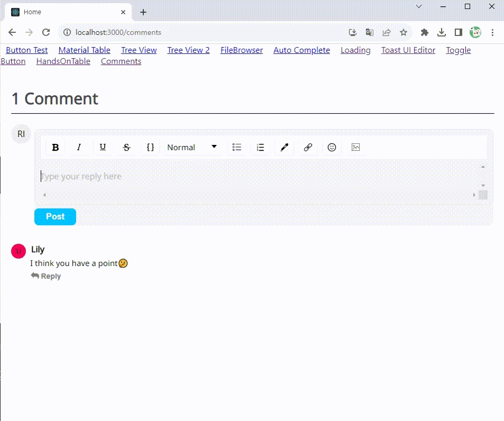The width and height of the screenshot is (504, 421).
Task: Navigate to Tree View page
Action: (x=139, y=50)
